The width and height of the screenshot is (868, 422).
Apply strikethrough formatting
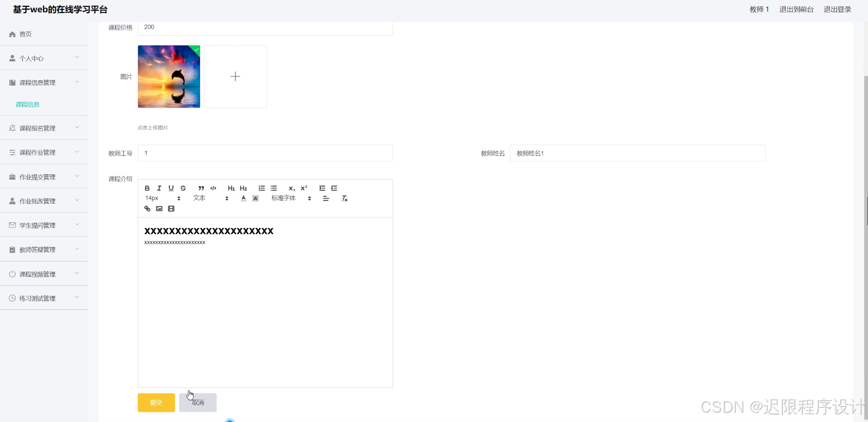click(x=183, y=188)
